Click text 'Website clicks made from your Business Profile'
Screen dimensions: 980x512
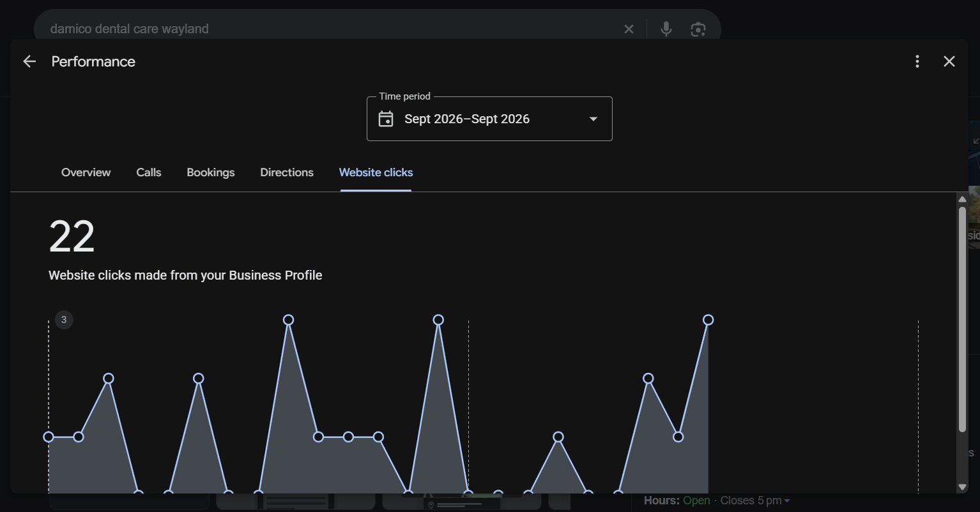[x=185, y=275]
